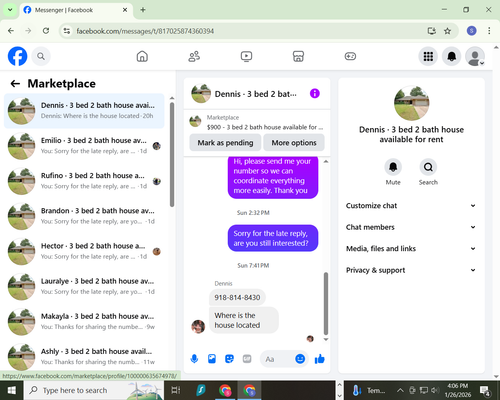This screenshot has height=400, width=500.
Task: Attach a photo using the image icon
Action: point(212,359)
